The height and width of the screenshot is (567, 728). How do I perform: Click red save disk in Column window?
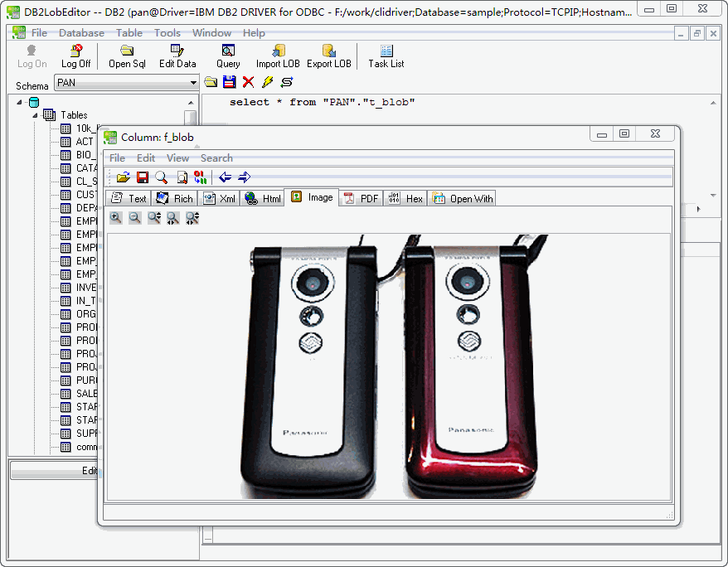(143, 177)
